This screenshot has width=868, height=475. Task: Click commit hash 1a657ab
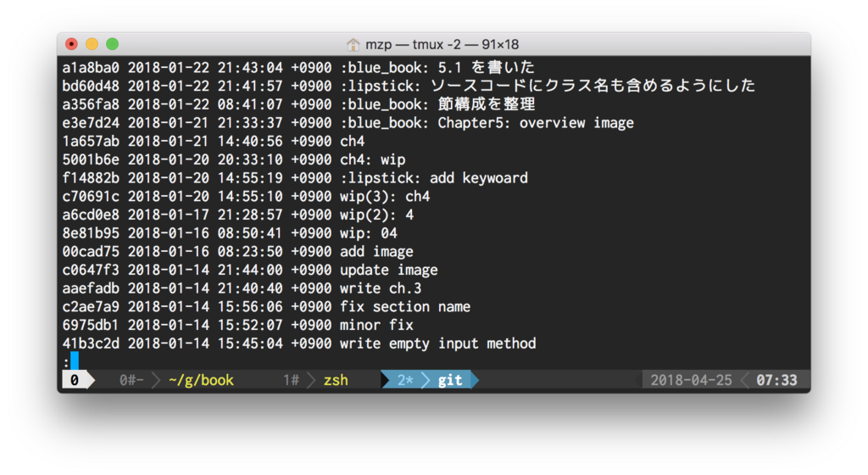91,141
